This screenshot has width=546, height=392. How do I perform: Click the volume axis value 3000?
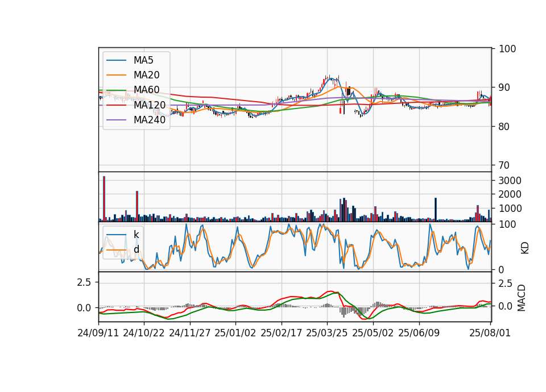point(510,181)
